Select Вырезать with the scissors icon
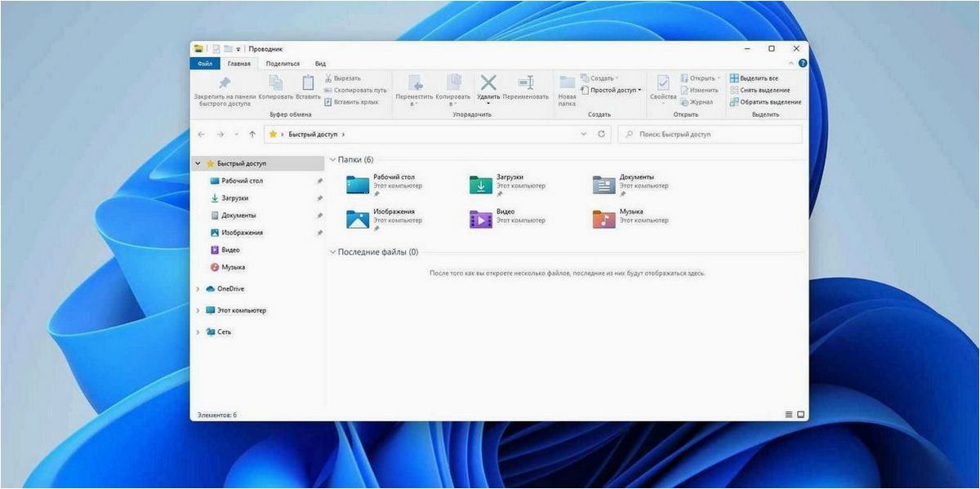 pos(343,78)
